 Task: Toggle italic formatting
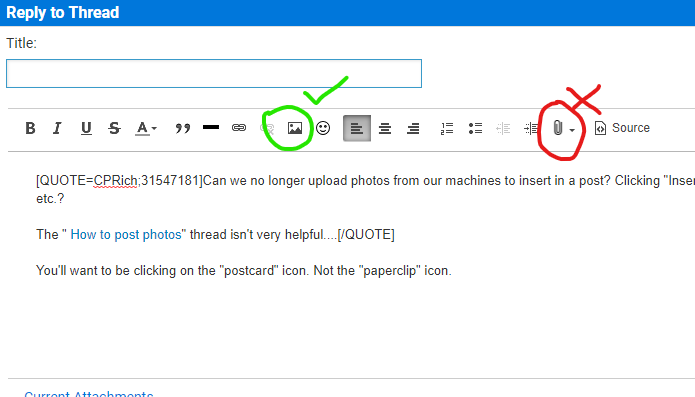pos(57,128)
